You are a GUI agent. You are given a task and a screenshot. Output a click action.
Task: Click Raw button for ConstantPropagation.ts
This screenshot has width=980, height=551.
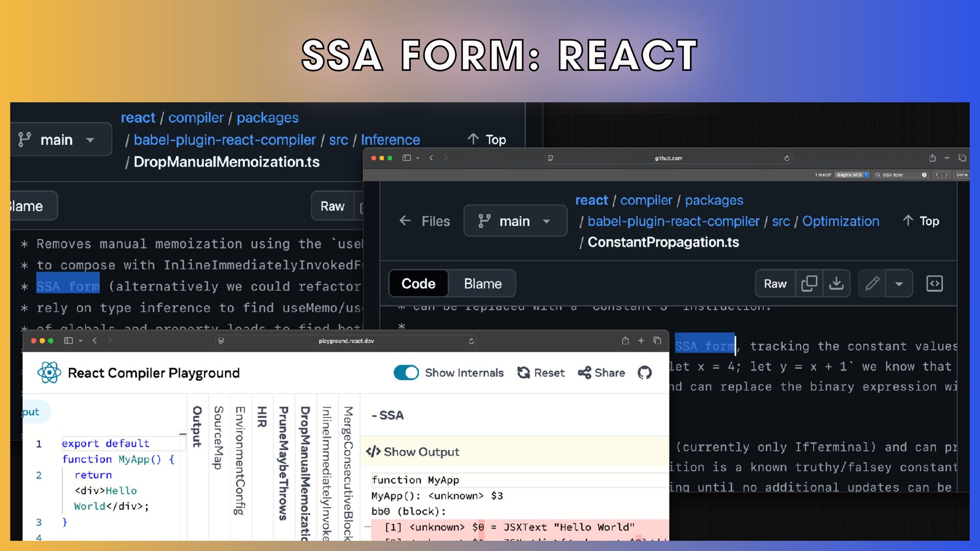coord(775,284)
